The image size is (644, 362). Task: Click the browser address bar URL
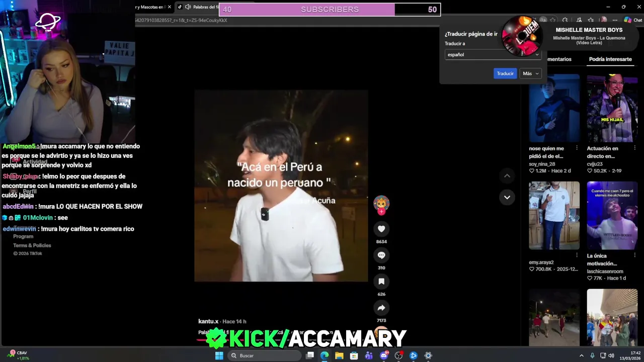tap(181, 20)
